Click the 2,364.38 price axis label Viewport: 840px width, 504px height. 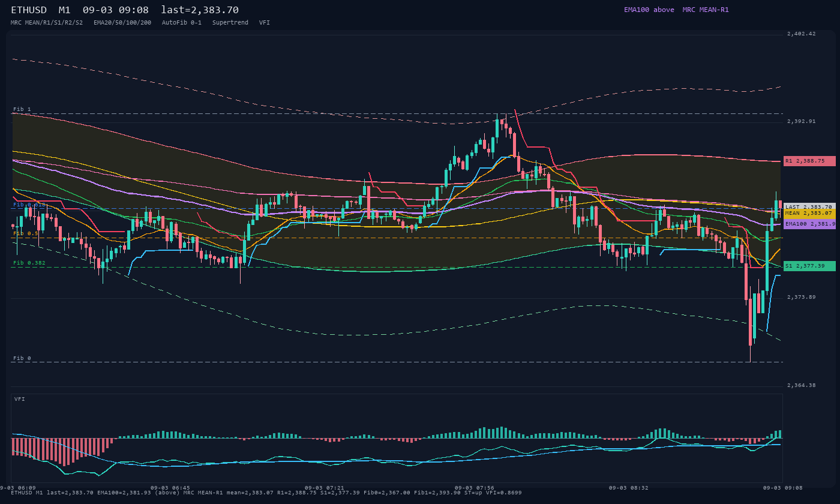(802, 385)
